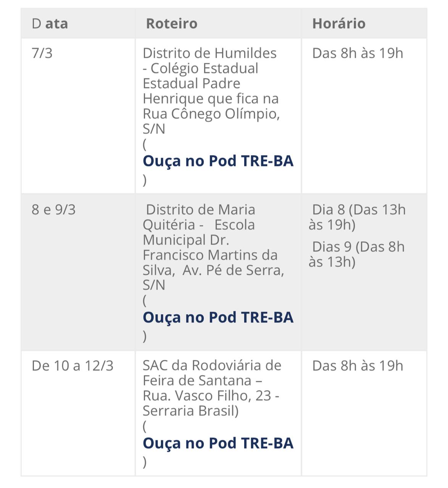Select the De 10 a 12/3 date cell
Screen dimensions: 448x488
[73, 366]
